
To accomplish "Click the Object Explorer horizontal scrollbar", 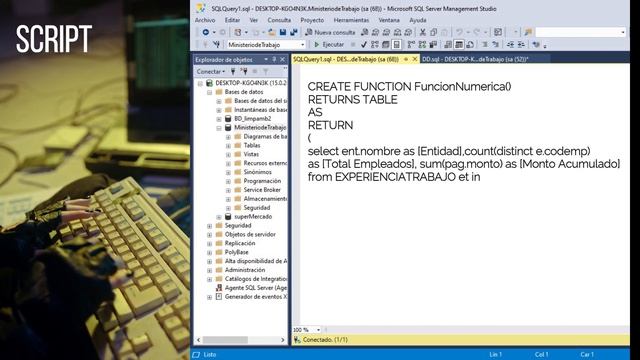I will click(x=225, y=340).
